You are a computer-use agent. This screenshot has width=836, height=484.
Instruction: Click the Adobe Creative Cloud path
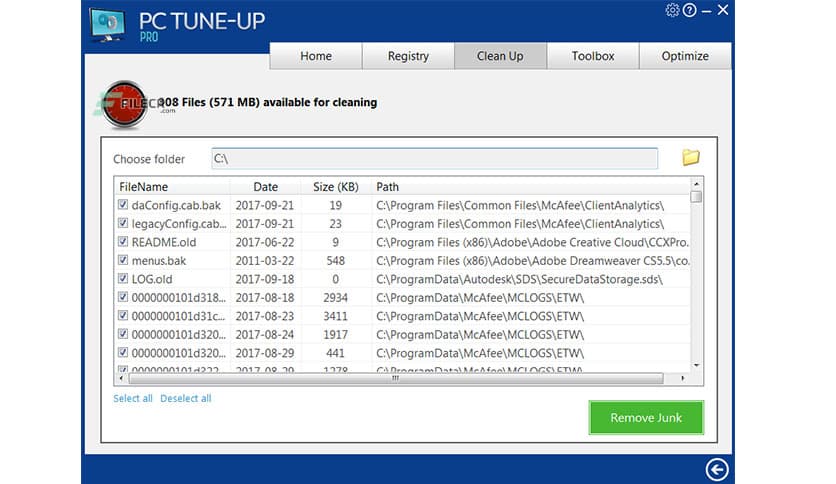pos(533,242)
